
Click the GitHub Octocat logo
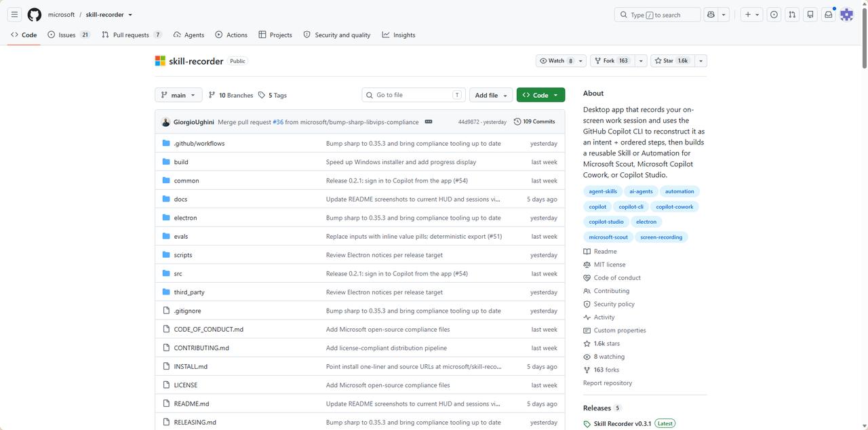[x=35, y=14]
